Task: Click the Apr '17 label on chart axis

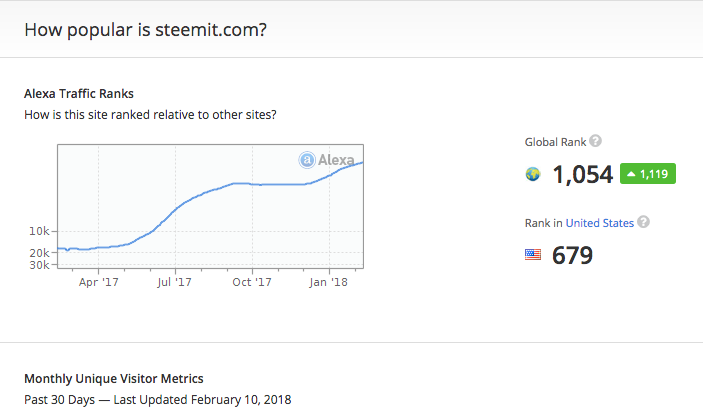Action: pyautogui.click(x=99, y=282)
